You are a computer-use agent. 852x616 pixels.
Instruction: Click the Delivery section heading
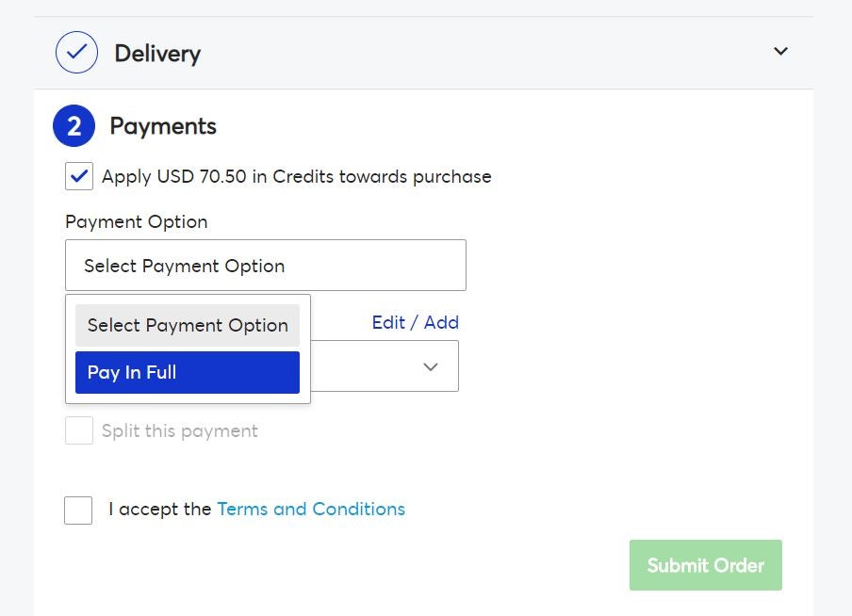click(x=157, y=54)
